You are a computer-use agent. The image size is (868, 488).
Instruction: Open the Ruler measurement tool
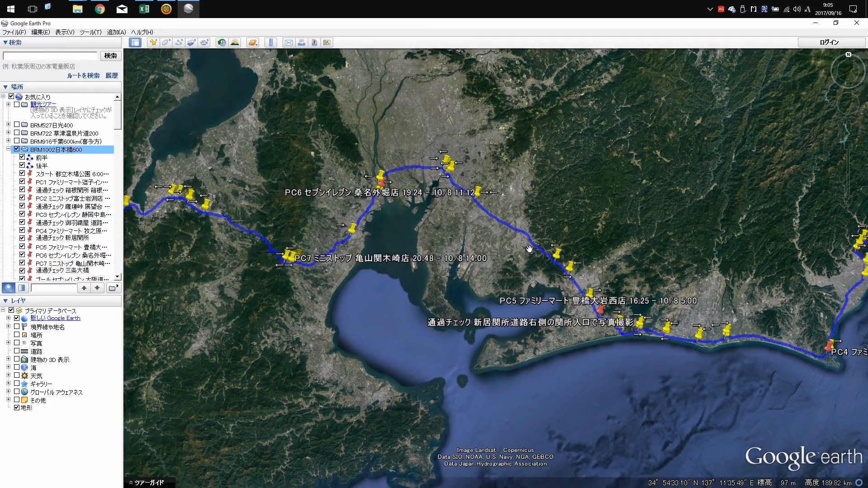[271, 42]
